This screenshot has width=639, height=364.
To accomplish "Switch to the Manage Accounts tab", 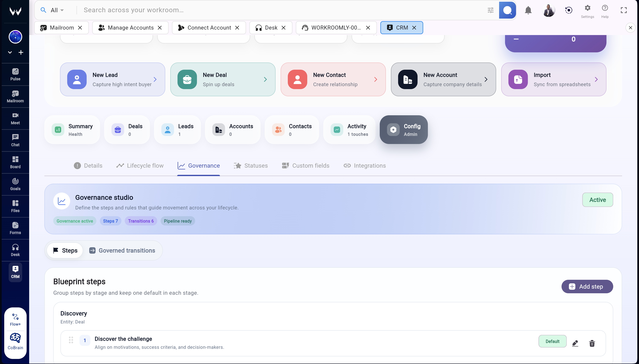I will pyautogui.click(x=130, y=27).
